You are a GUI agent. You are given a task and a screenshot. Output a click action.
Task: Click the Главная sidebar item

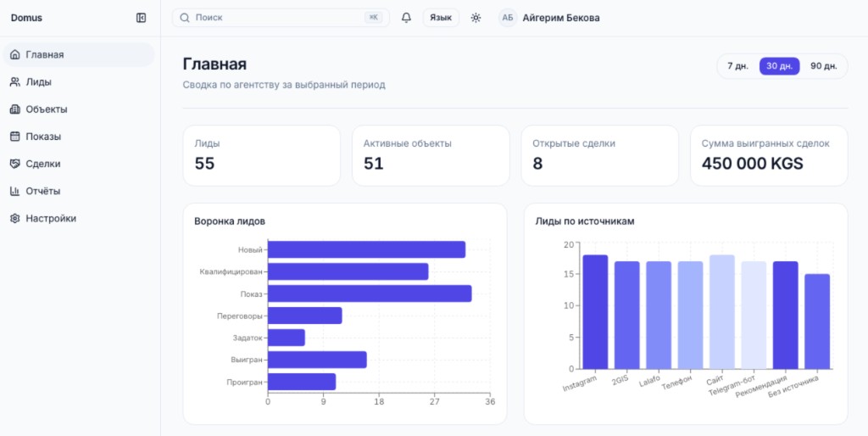(79, 55)
